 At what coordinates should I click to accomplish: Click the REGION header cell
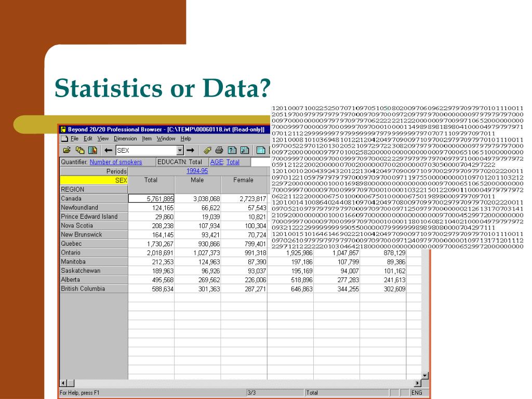point(94,189)
